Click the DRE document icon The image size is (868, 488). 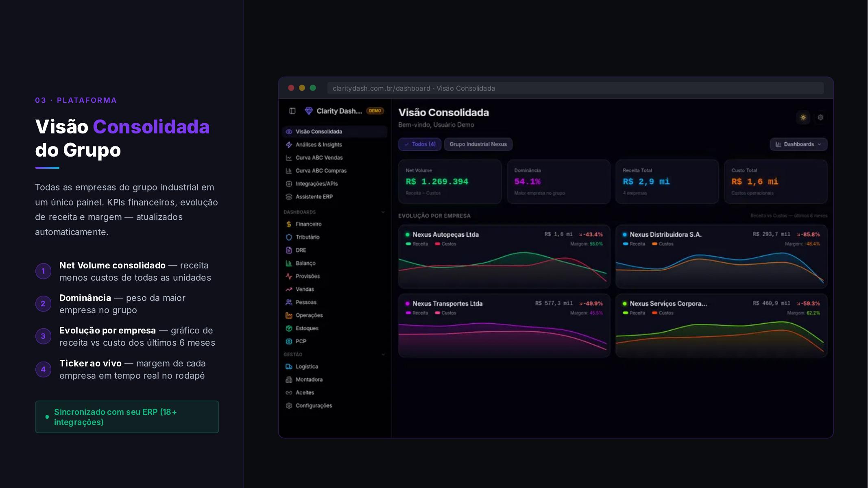point(289,250)
